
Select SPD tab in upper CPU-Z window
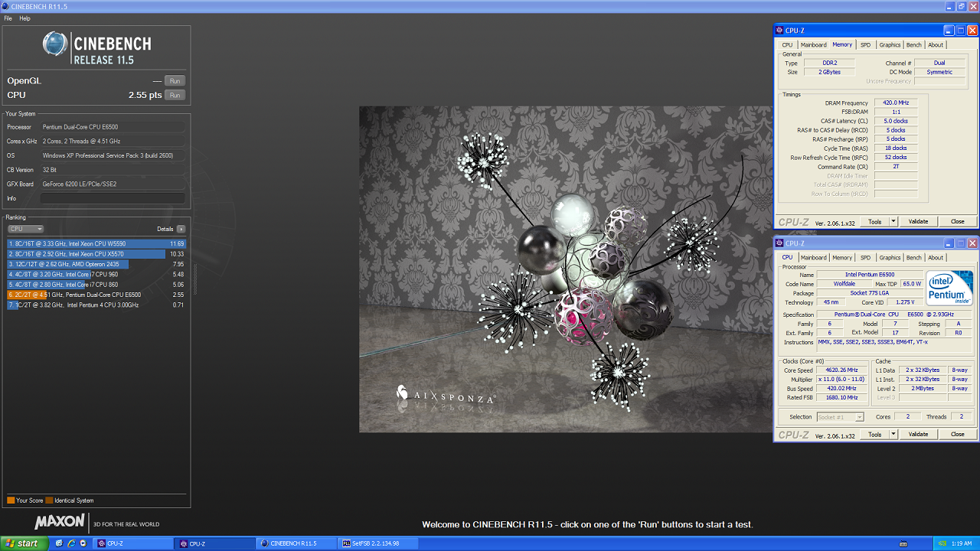coord(865,45)
